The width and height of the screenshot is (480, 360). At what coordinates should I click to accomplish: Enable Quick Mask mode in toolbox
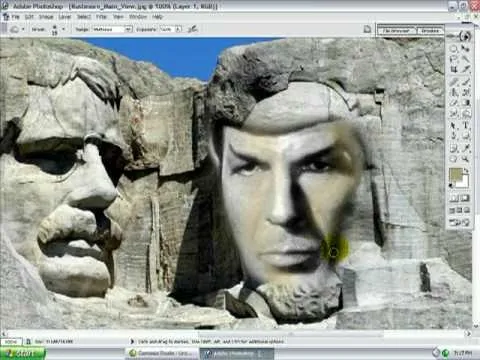click(466, 199)
